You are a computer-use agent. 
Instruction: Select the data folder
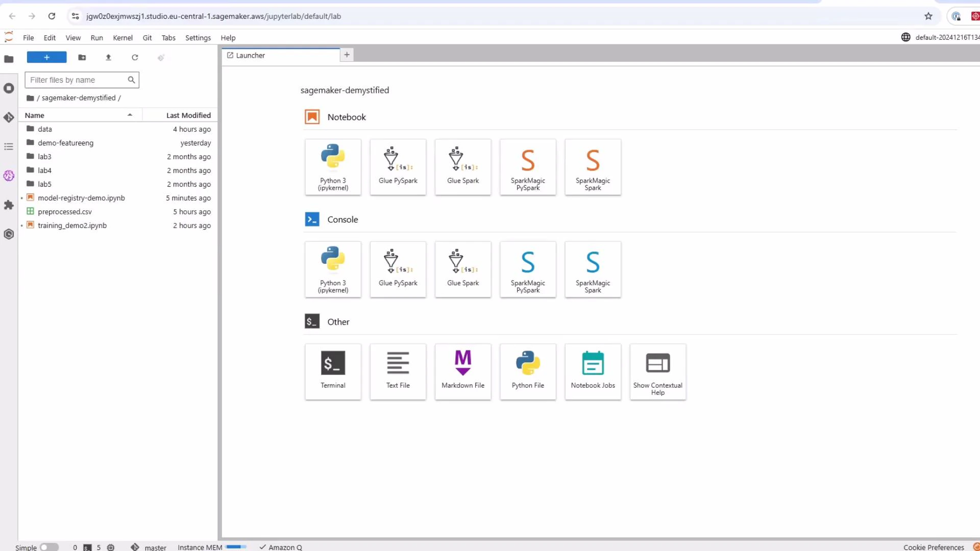pos(118,129)
